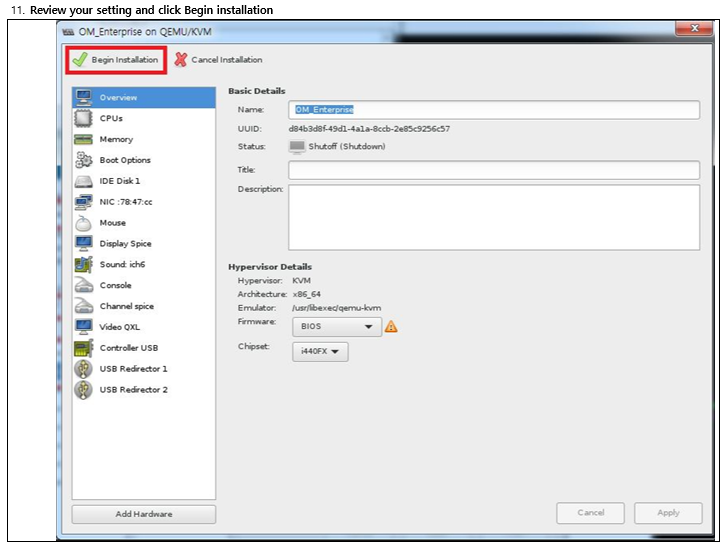Click the Begin Installation green checkmark icon

pos(80,60)
